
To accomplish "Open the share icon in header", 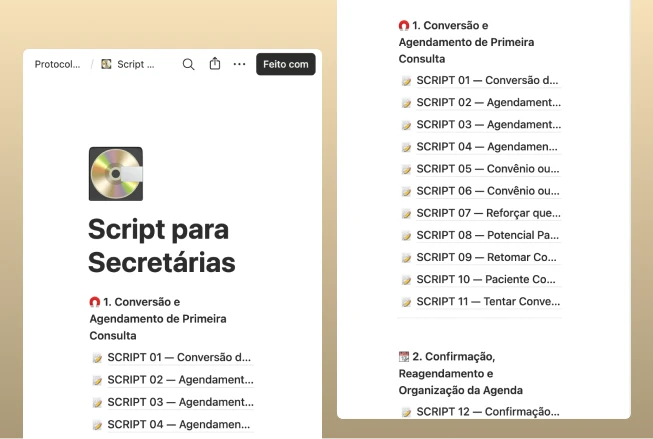I will [214, 64].
